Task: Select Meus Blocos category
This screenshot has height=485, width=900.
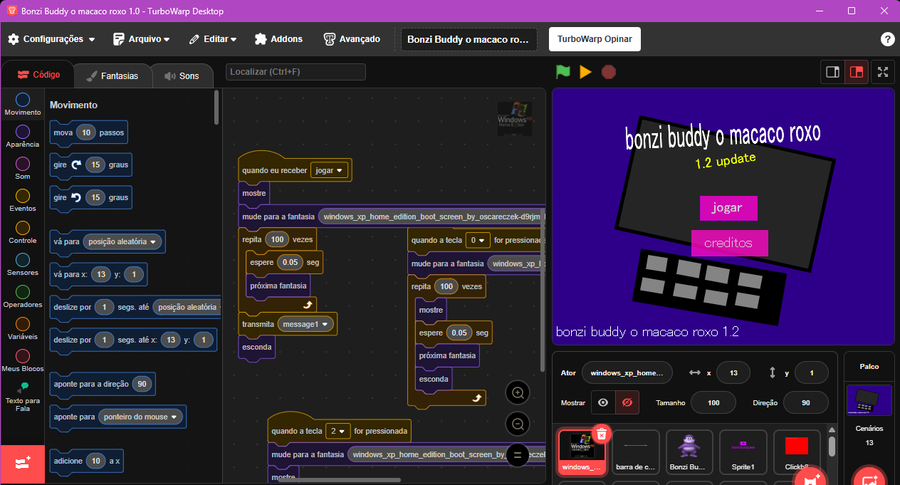Action: coord(22,361)
